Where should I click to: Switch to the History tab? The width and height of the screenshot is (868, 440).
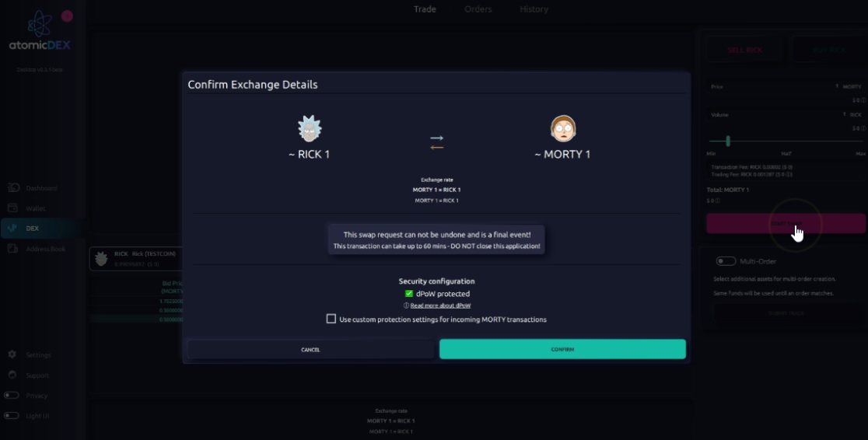coord(534,9)
